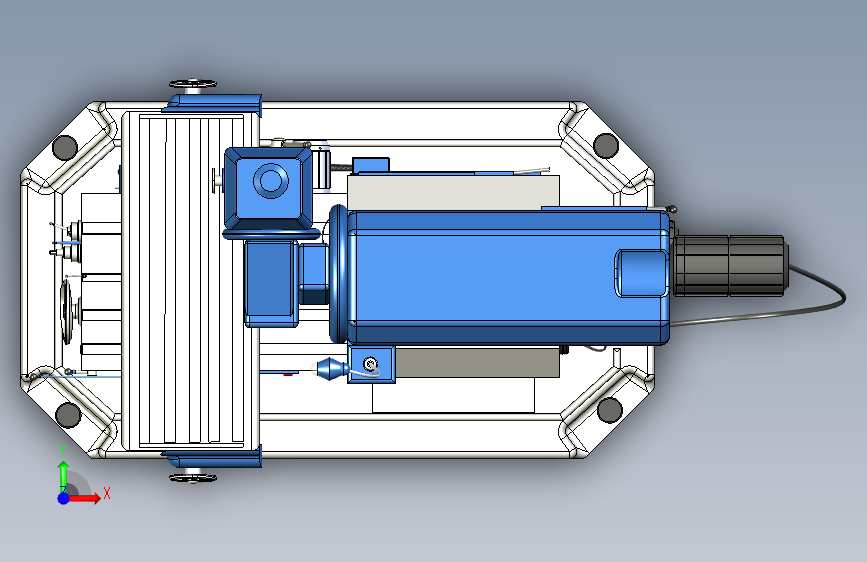Select the black knurled knob on the motor end
This screenshot has height=562, width=867.
click(730, 266)
